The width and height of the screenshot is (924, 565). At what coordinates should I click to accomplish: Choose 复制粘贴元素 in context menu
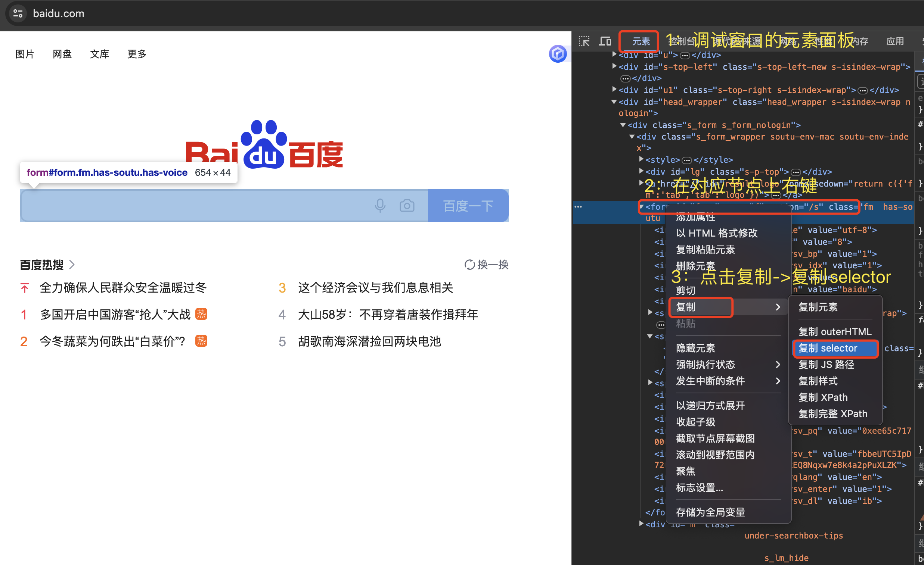click(728, 250)
